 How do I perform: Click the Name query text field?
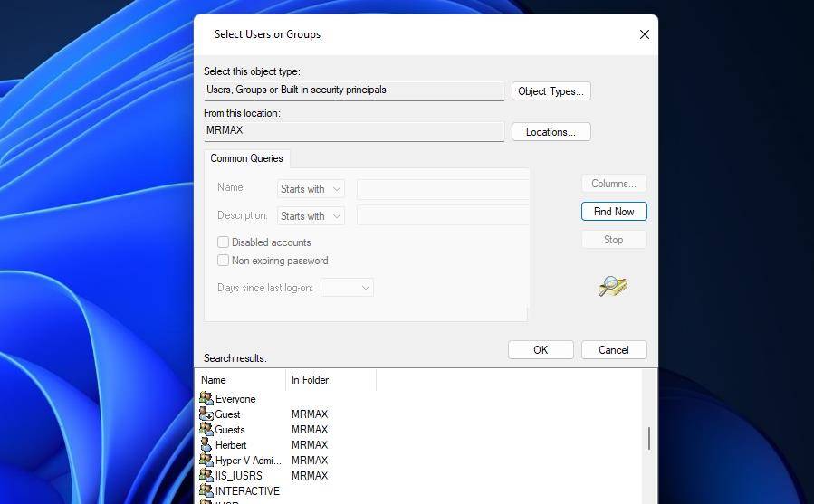pyautogui.click(x=443, y=189)
